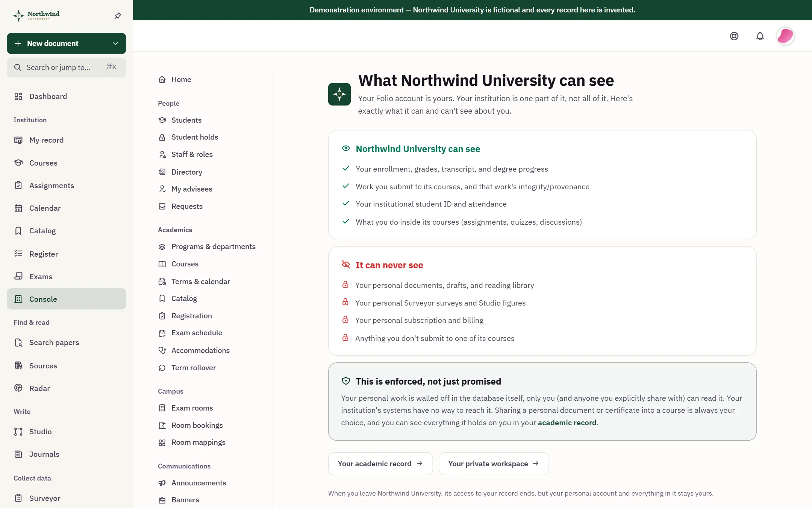Open Assignments from the sidebar
The height and width of the screenshot is (508, 812).
(67, 186)
